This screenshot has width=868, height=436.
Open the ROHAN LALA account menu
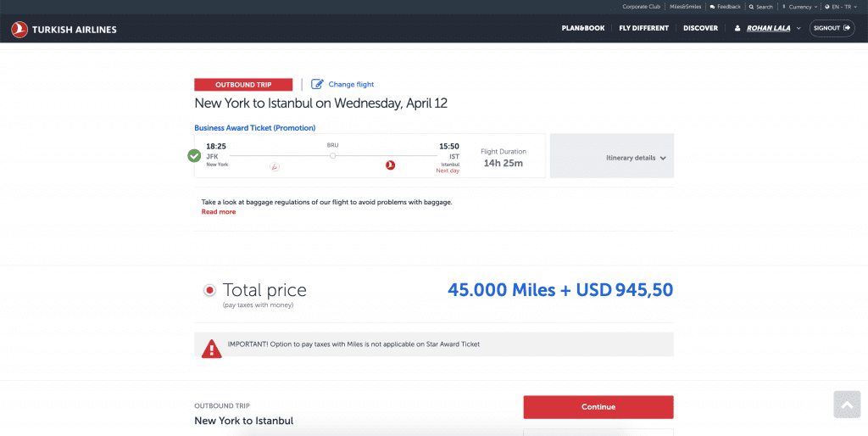click(768, 28)
